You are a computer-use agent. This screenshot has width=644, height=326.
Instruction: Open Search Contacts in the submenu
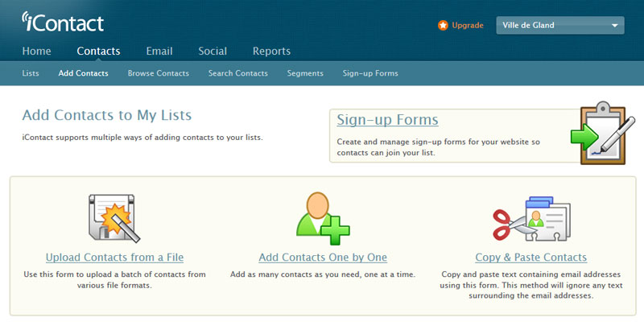pyautogui.click(x=237, y=73)
